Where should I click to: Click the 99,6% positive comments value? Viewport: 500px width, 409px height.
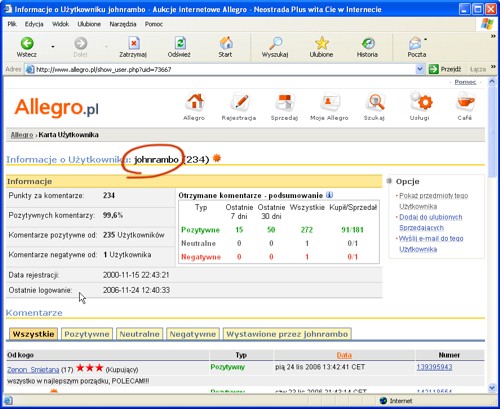[113, 215]
